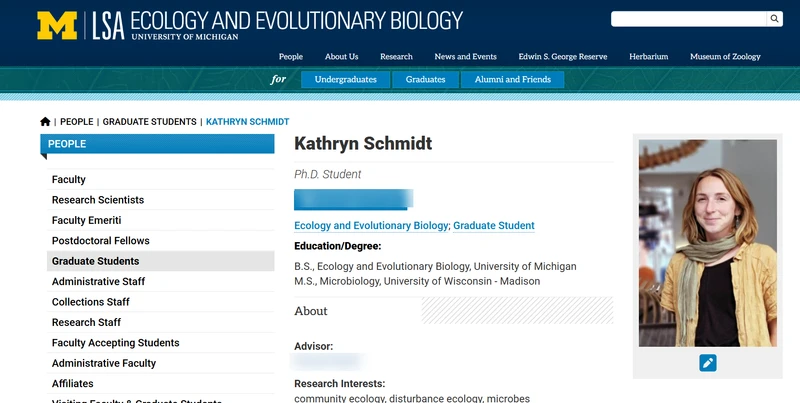
Task: Click the Graduate Student link
Action: 494,225
